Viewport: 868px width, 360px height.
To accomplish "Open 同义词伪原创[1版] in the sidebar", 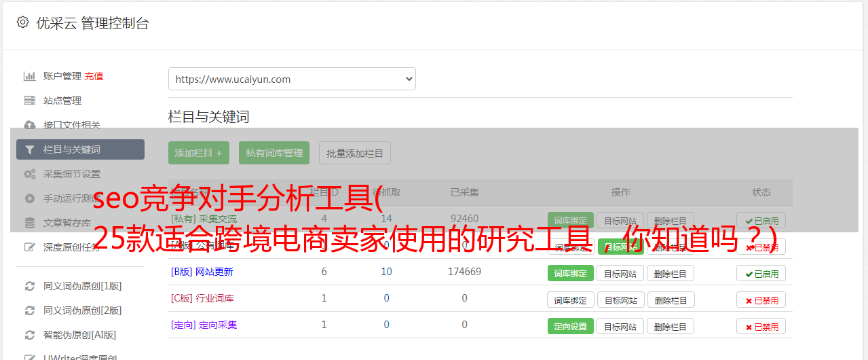I will click(x=83, y=286).
